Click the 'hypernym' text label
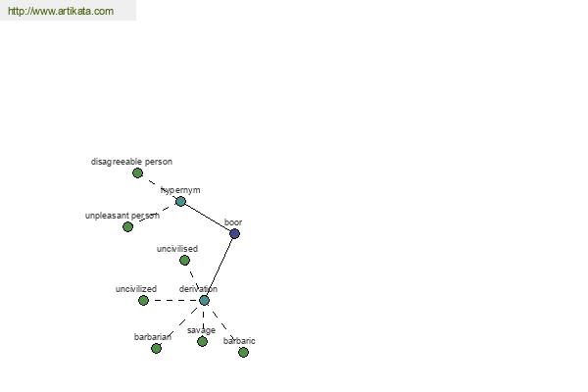 pyautogui.click(x=180, y=190)
